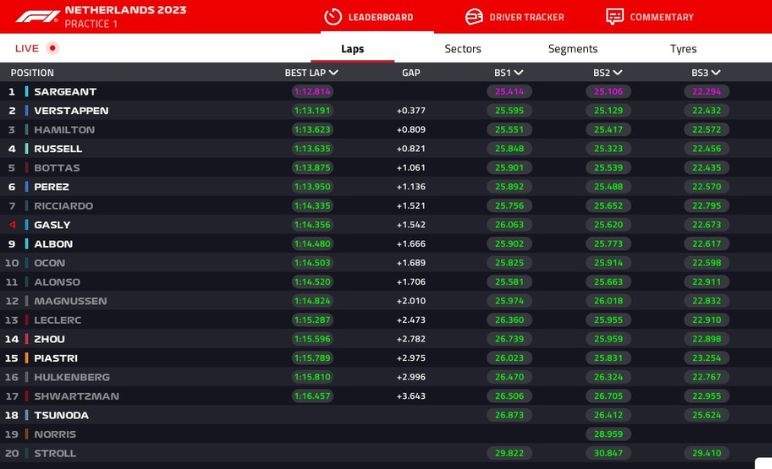Viewport: 772px width, 469px height.
Task: Click Leclerc's gap value +2.473
Action: click(411, 320)
